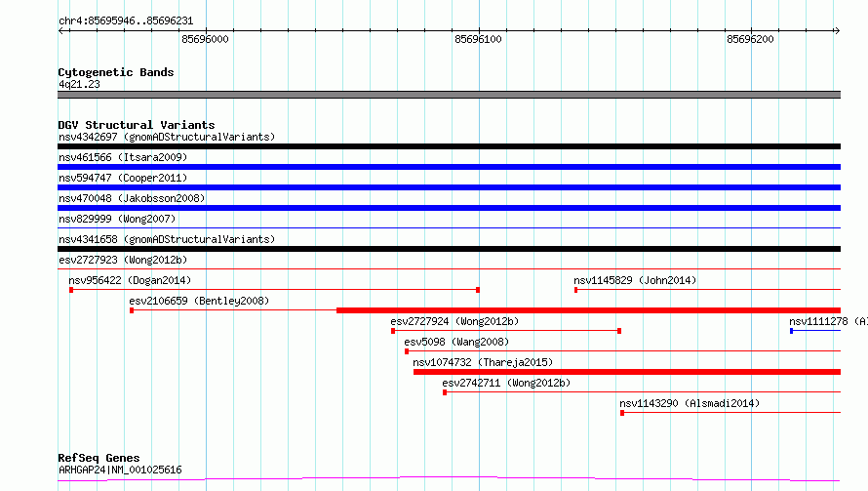The width and height of the screenshot is (868, 491).
Task: Click the right arrow of the ruler
Action: pos(837,31)
